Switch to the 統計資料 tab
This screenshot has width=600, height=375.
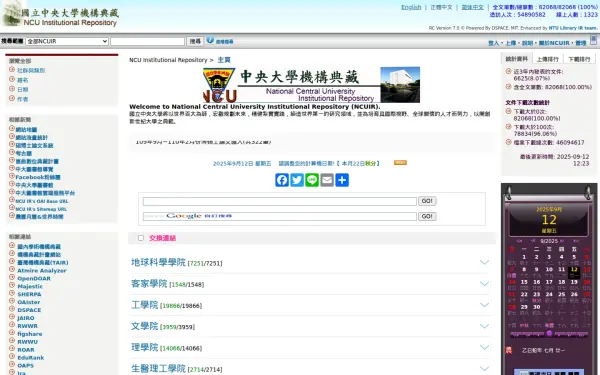click(517, 59)
